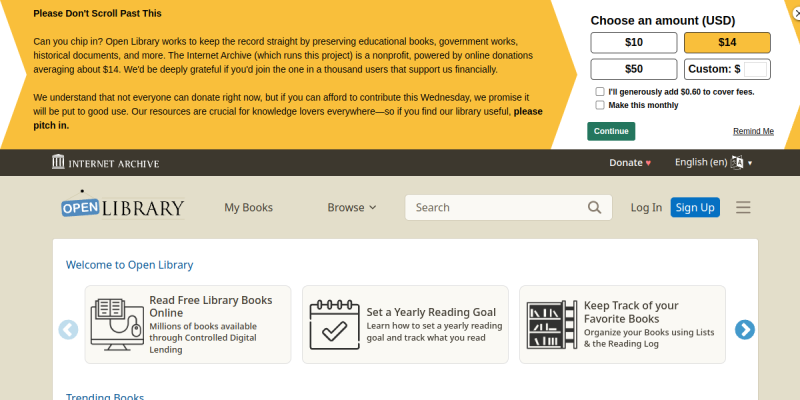The image size is (800, 400).
Task: Expand the Browse dropdown menu
Action: pos(352,207)
